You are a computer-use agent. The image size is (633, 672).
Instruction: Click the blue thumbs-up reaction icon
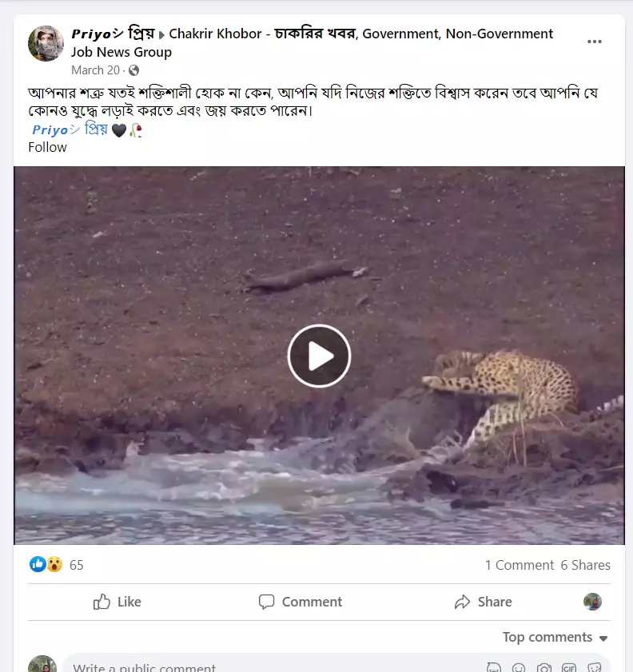tap(38, 564)
